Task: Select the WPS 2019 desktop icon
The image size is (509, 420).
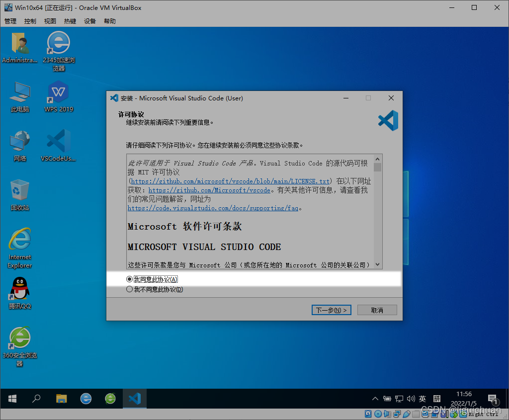Action: pyautogui.click(x=59, y=97)
